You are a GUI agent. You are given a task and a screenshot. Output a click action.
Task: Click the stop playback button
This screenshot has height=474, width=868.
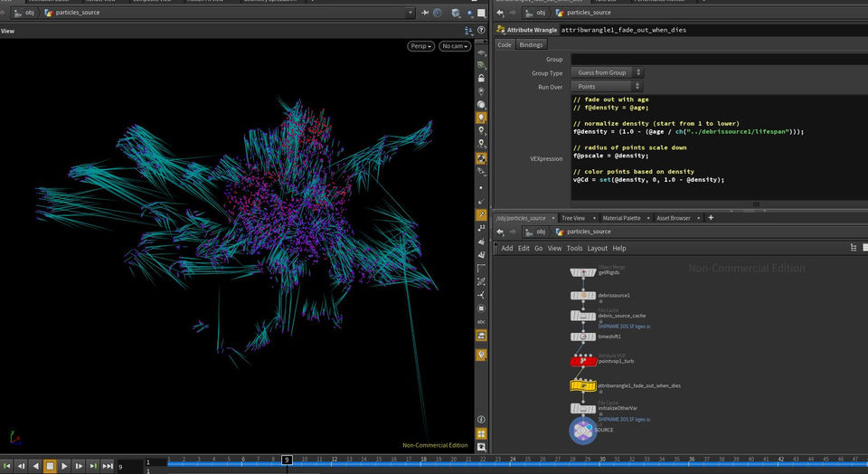click(50, 466)
